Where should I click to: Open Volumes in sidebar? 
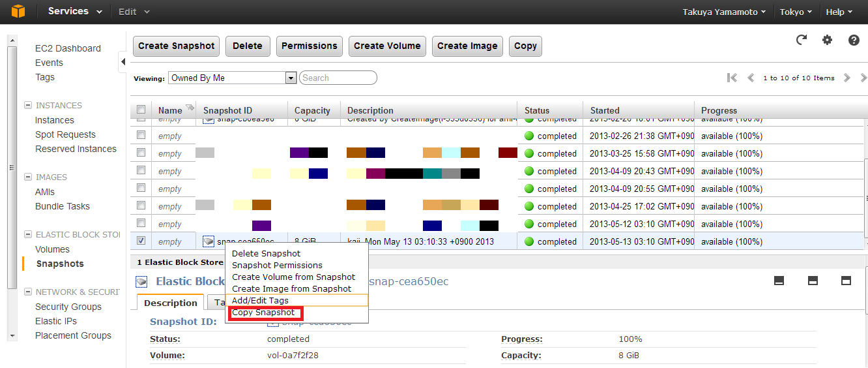coord(52,249)
